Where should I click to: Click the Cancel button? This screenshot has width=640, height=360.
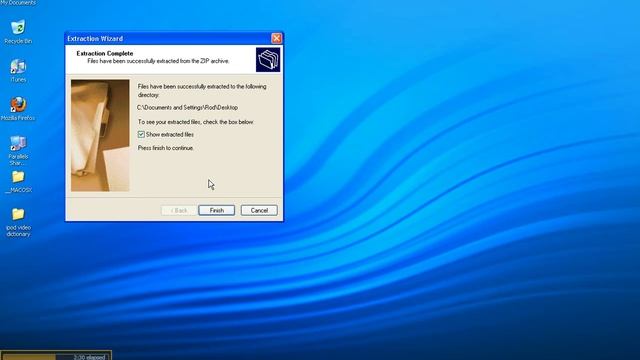(x=259, y=210)
